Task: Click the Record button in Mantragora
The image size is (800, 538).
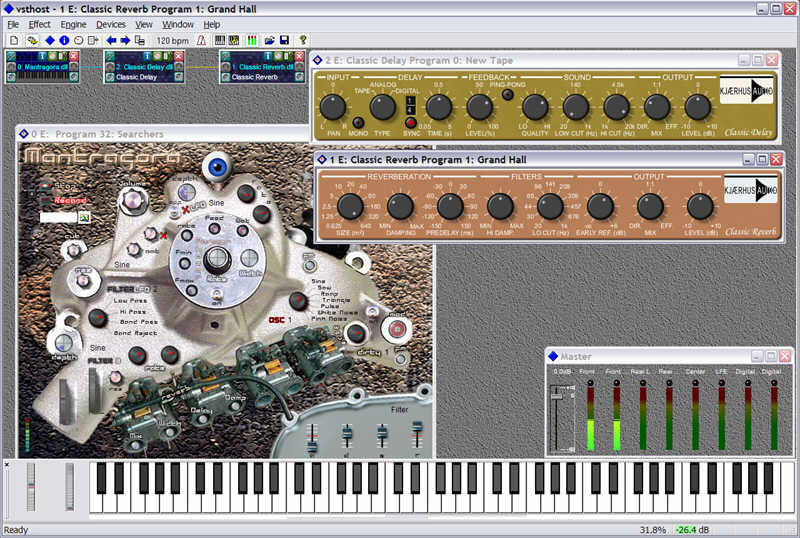Action: (66, 199)
